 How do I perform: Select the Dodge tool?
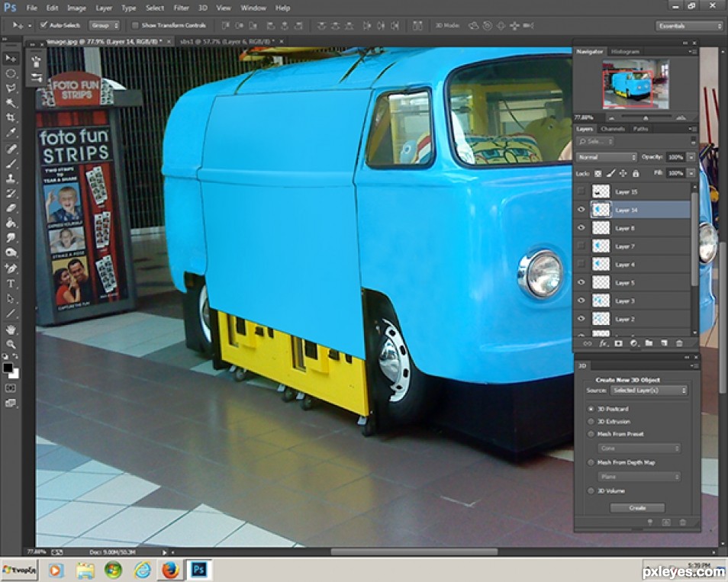(x=10, y=252)
